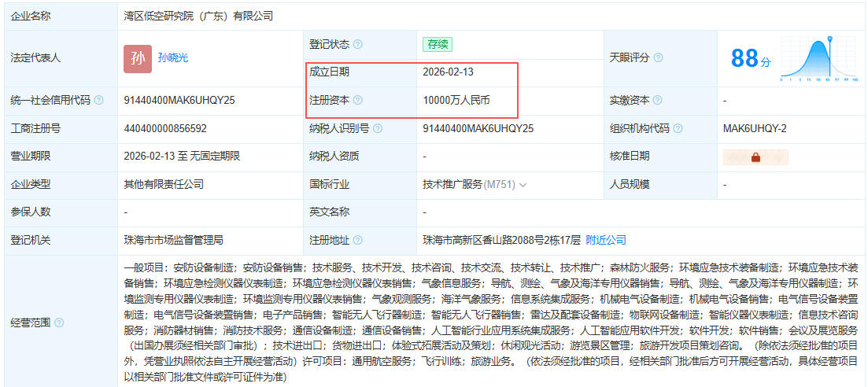Open legal representative 孙晓光 link

coord(173,57)
